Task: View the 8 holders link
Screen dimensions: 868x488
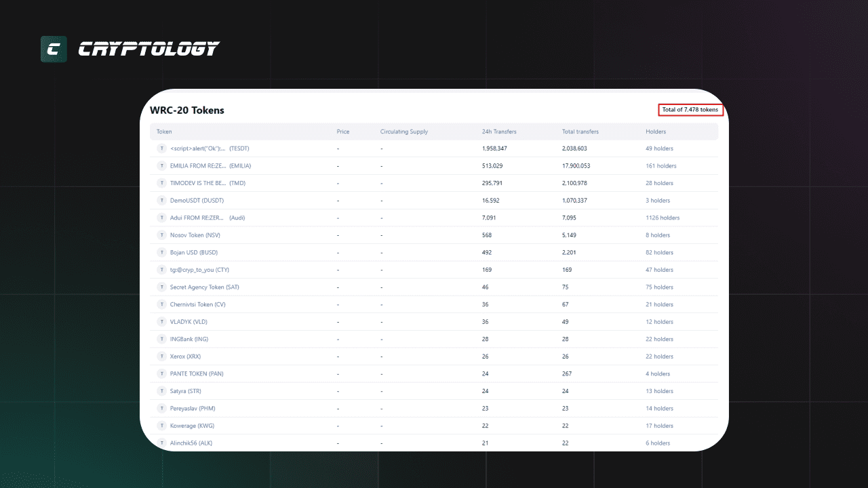Action: tap(658, 235)
